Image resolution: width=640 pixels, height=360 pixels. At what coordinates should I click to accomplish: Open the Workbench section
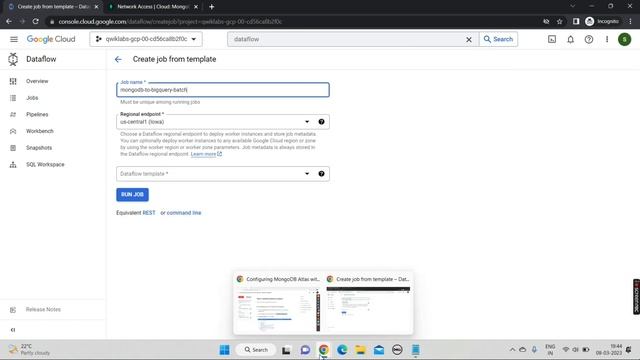pyautogui.click(x=40, y=131)
